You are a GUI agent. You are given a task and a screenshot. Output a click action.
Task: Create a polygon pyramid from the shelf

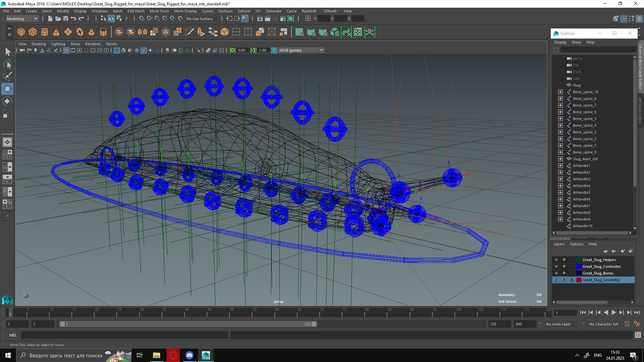91,32
